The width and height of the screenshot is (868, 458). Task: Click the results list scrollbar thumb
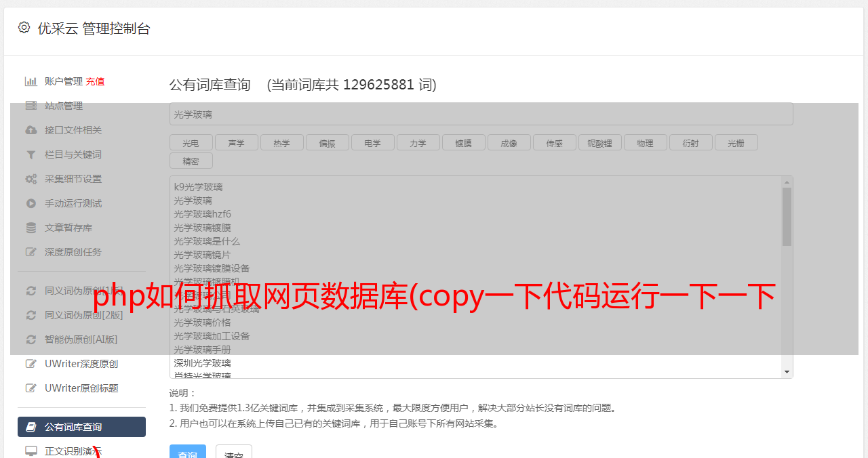pyautogui.click(x=787, y=217)
